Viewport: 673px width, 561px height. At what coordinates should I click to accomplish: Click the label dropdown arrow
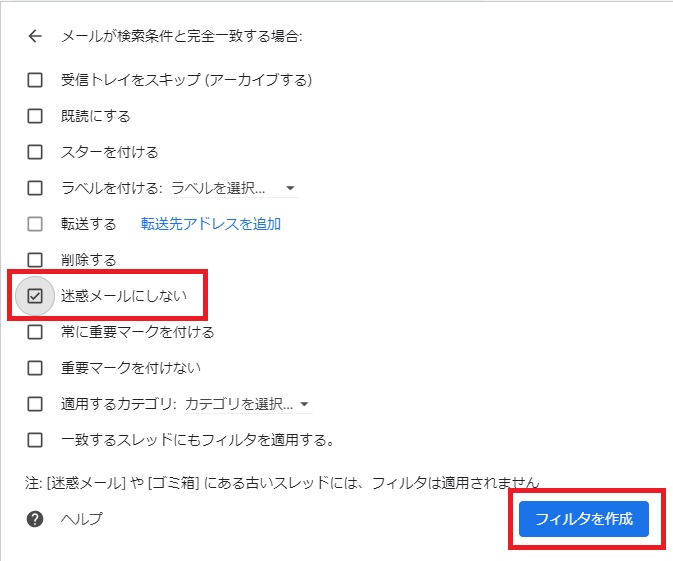point(290,188)
